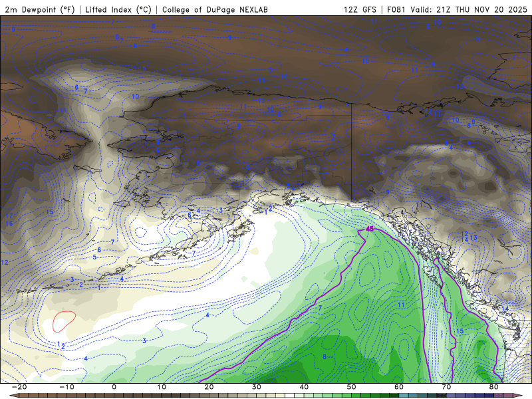Click the "12Z GFS" model run label
This screenshot has width=532, height=399.
pyautogui.click(x=360, y=9)
